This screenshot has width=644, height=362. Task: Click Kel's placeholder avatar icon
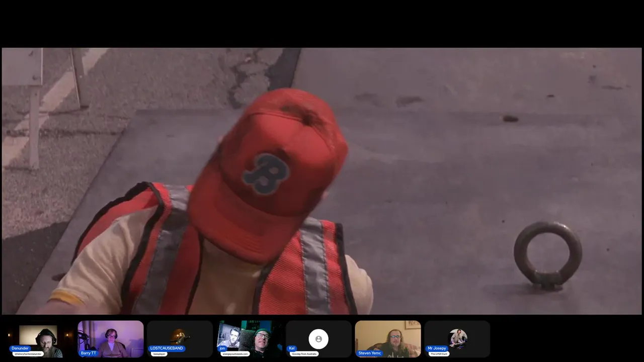click(318, 339)
